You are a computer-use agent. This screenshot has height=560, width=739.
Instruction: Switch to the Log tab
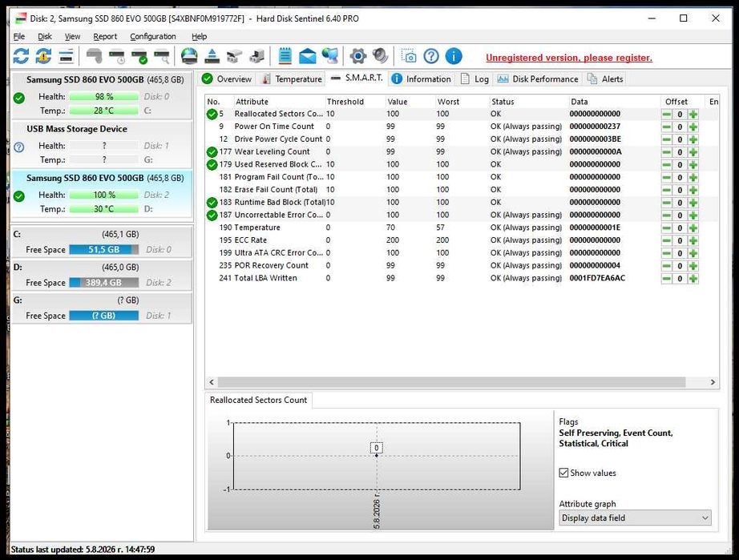(x=474, y=79)
